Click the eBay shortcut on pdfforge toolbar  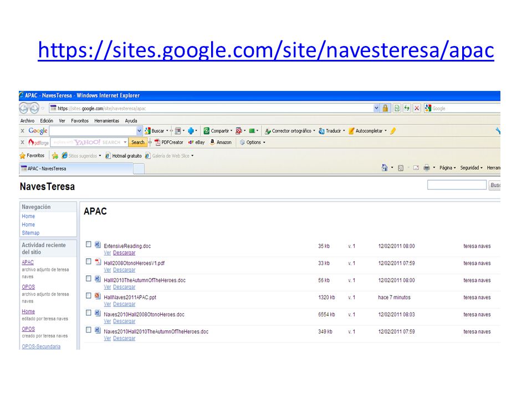(x=196, y=142)
